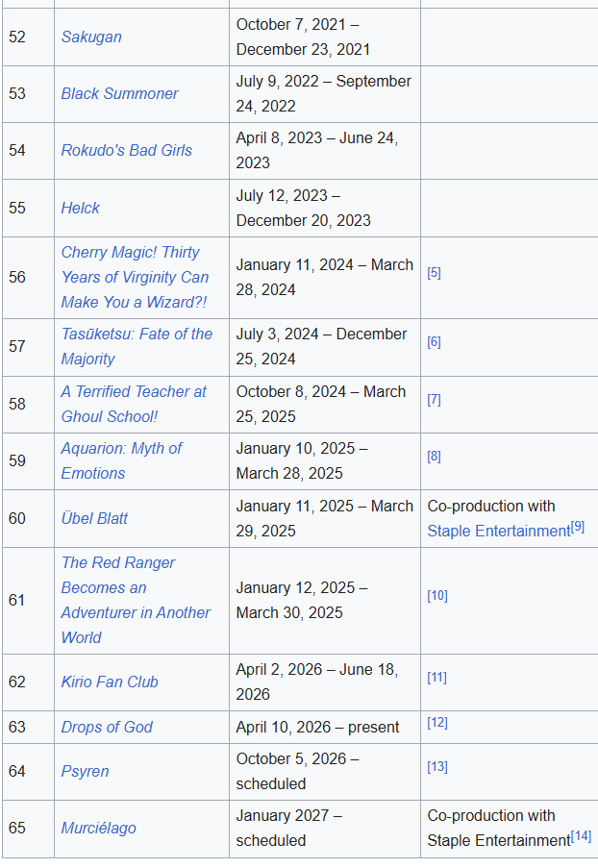598x868 pixels.
Task: Open the Psyren article link
Action: [85, 772]
